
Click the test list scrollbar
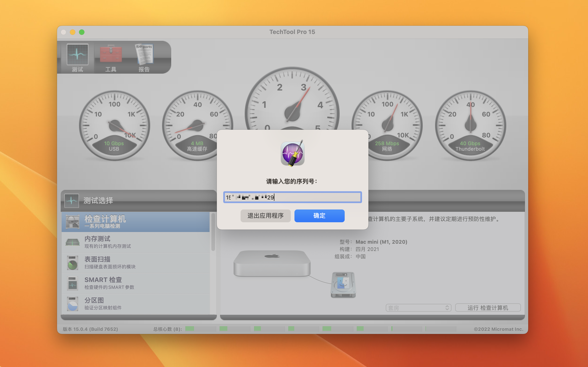click(213, 232)
